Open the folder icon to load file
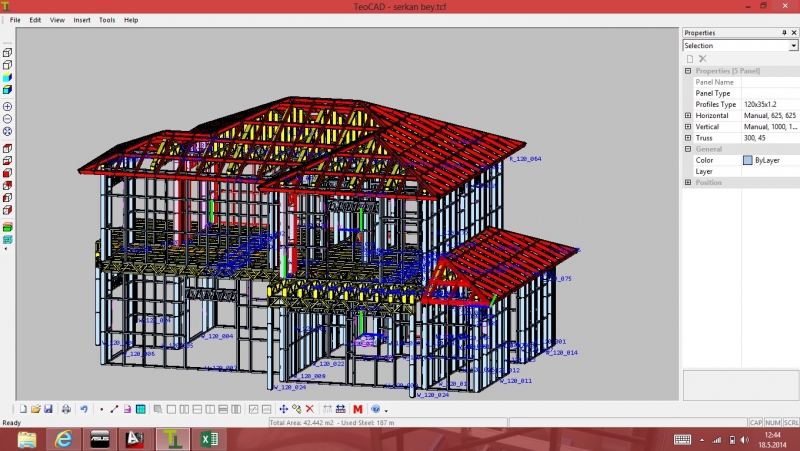This screenshot has width=800, height=451. 35,409
